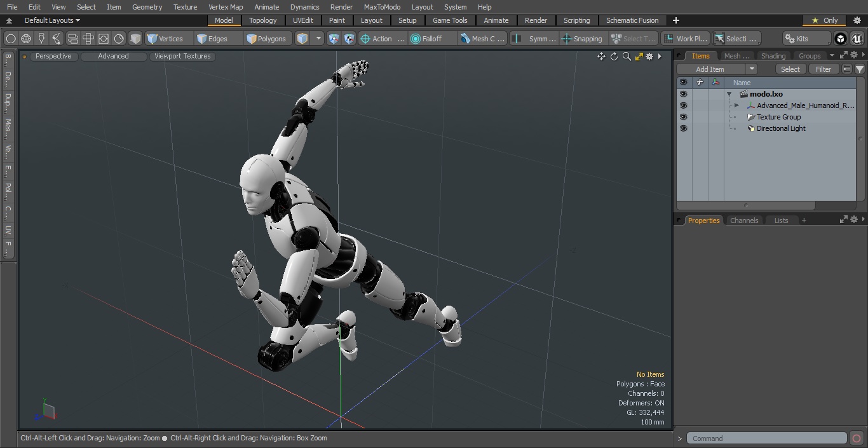Click the Command input field
The image size is (868, 448).
(767, 438)
